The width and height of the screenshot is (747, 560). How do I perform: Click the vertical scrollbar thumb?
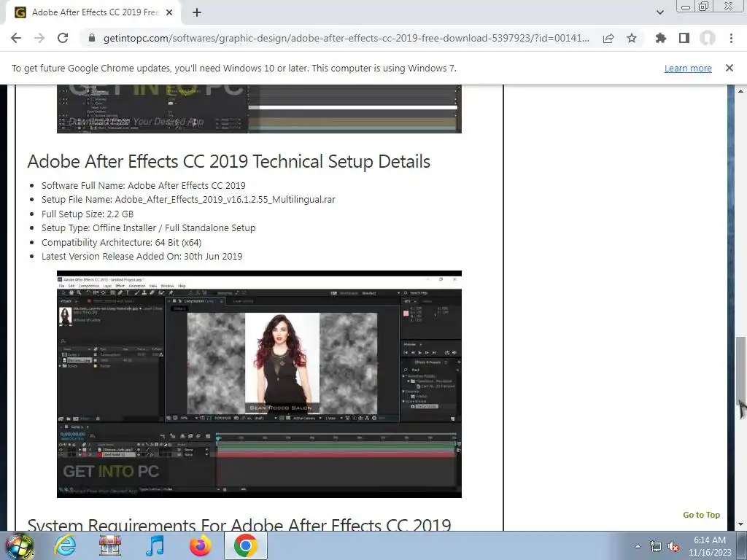(741, 370)
